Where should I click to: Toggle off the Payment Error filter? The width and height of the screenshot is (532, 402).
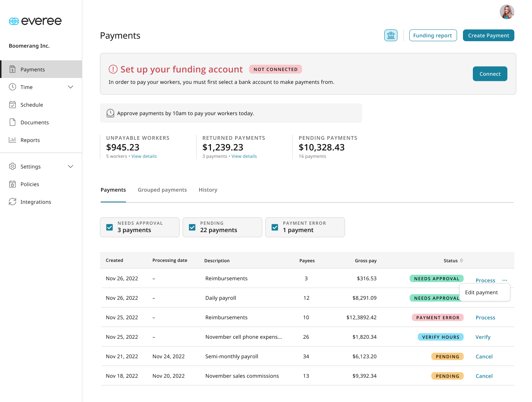point(274,227)
